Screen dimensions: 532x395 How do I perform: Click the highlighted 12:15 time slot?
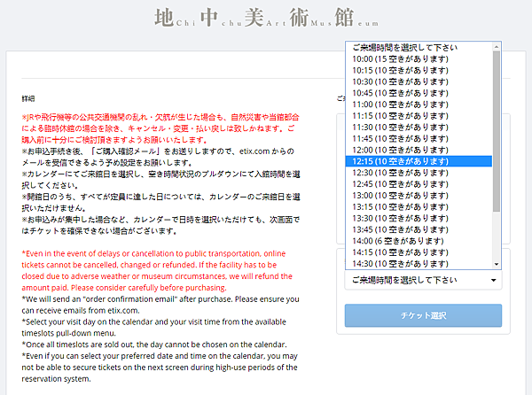pos(419,161)
